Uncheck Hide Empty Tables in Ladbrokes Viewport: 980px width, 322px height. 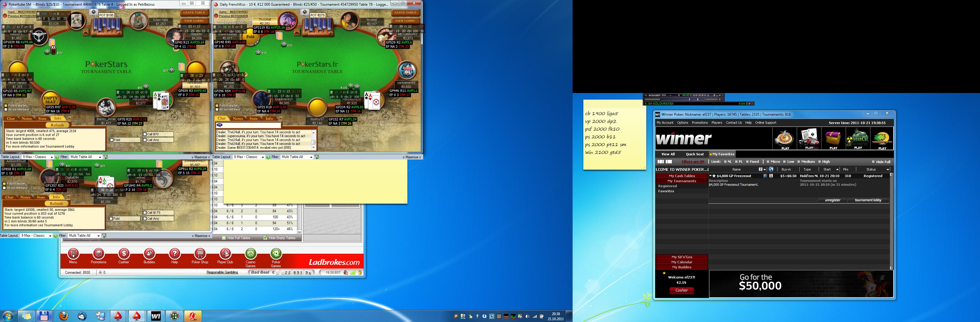[265, 238]
